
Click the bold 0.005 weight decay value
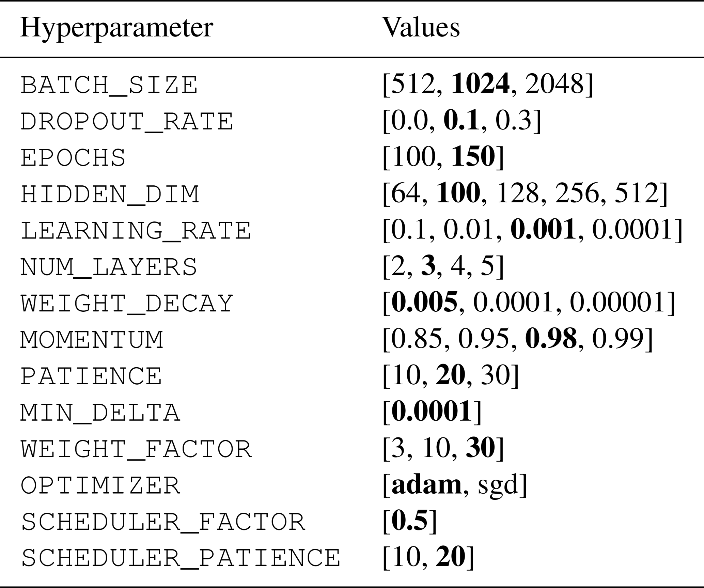424,303
